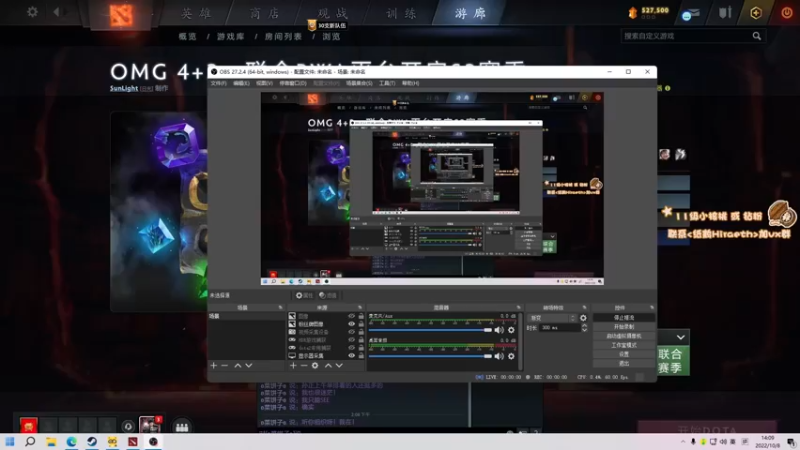Viewport: 800px width, 450px height.
Task: Open OBS 设置 button
Action: tap(624, 354)
